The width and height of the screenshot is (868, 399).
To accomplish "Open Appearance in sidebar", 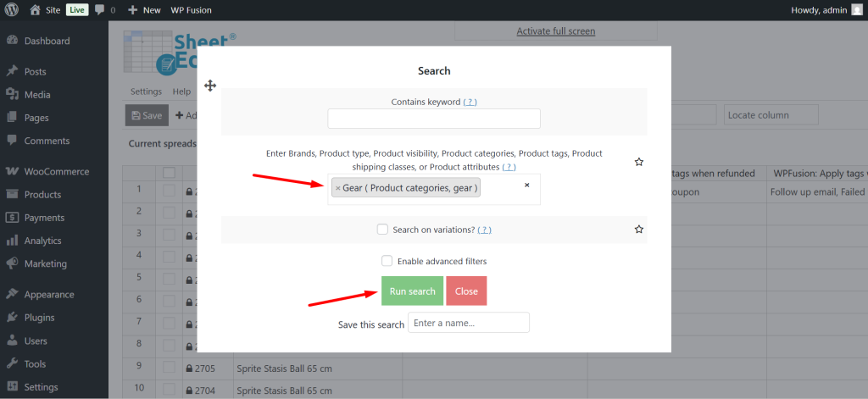I will pyautogui.click(x=49, y=295).
